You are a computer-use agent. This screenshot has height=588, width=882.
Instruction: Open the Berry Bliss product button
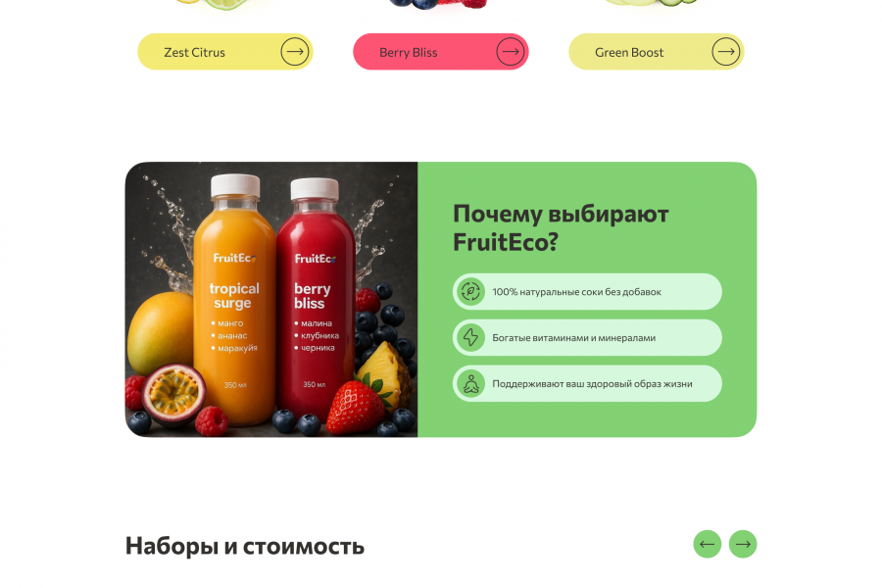click(x=440, y=52)
